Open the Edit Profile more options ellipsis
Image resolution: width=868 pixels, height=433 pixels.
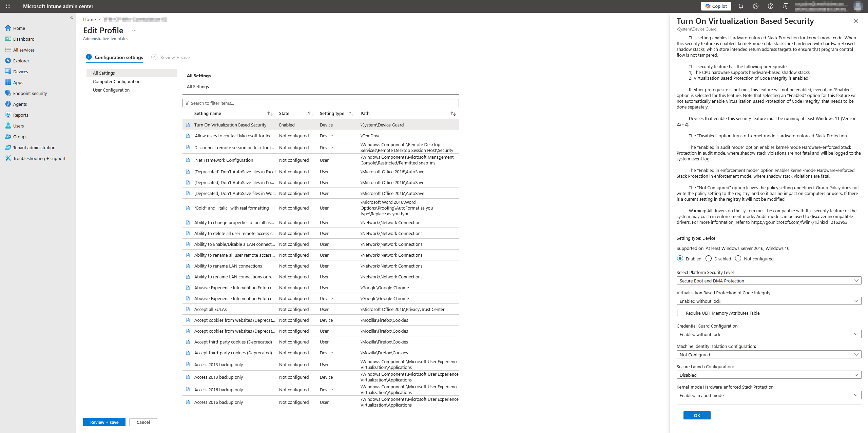point(134,31)
